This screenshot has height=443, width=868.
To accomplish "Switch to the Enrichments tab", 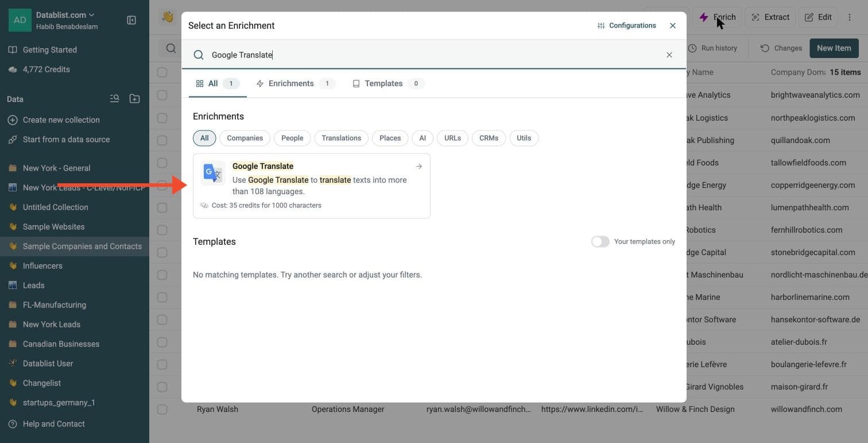I will click(x=296, y=83).
